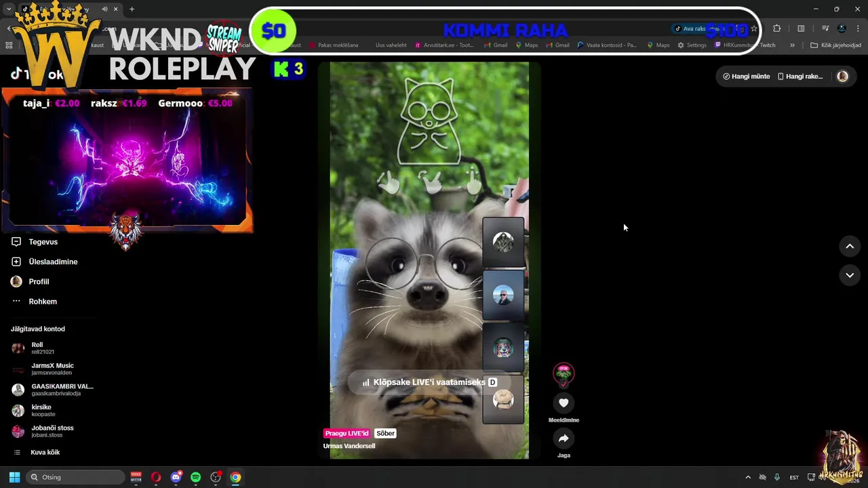Open followed account Jobanõi stoss

coord(52,431)
